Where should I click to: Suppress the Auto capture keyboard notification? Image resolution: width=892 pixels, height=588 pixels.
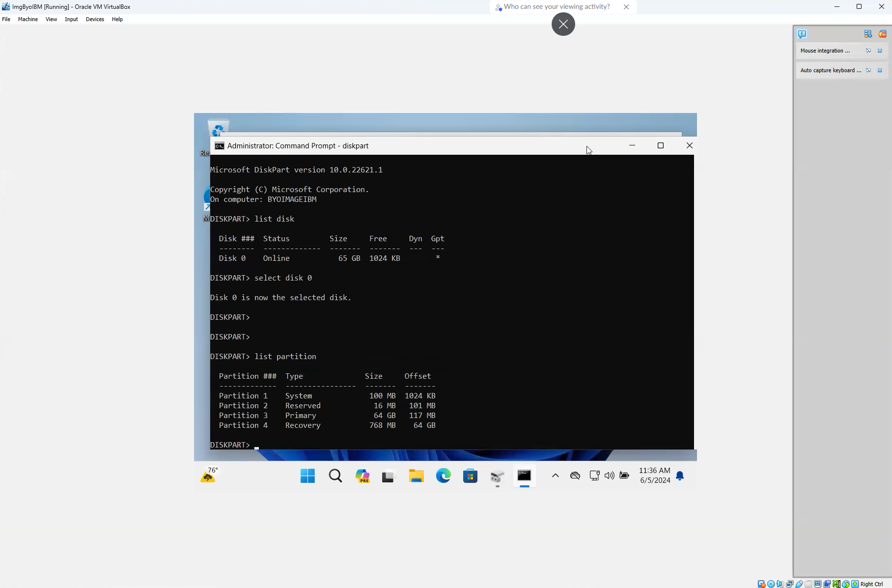pos(868,70)
